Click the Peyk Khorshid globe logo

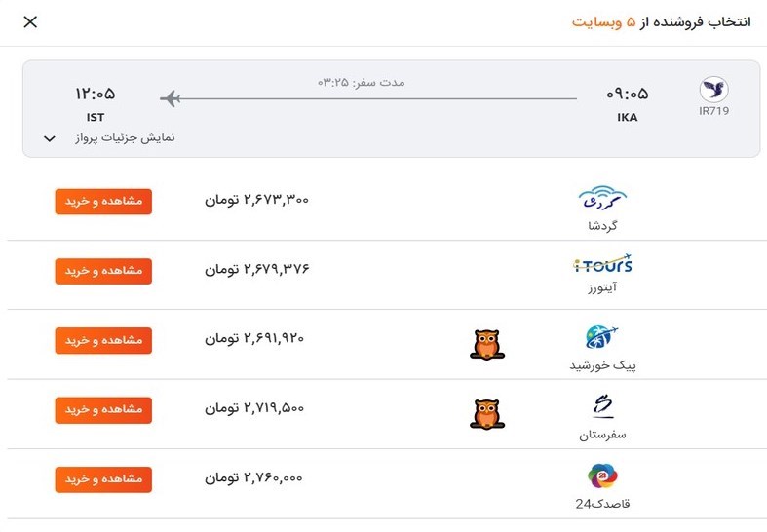pyautogui.click(x=601, y=337)
